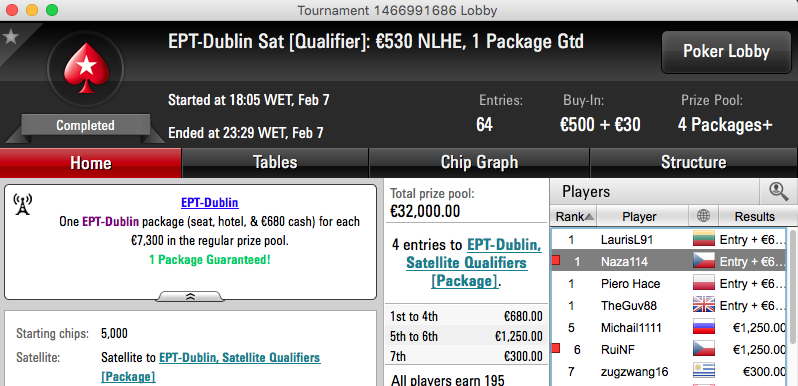This screenshot has height=386, width=798.
Task: Open the Structure tab
Action: tap(693, 162)
